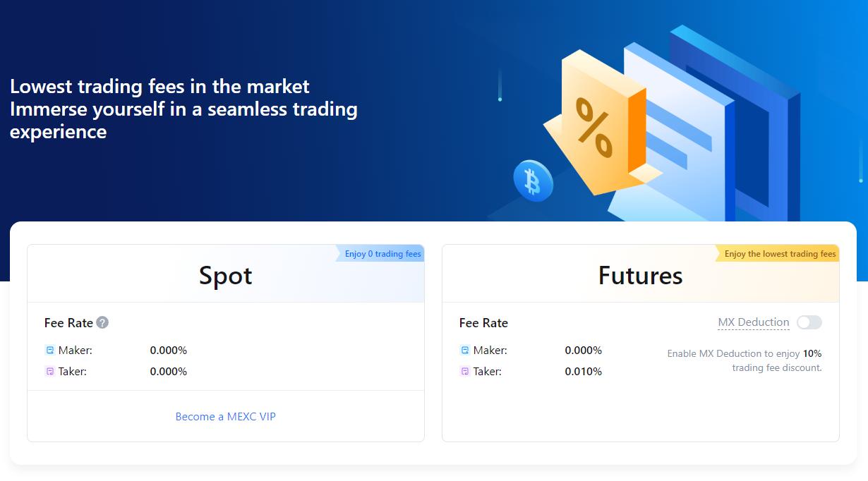Click the Spot Taker 0.000% fee value

coord(168,371)
